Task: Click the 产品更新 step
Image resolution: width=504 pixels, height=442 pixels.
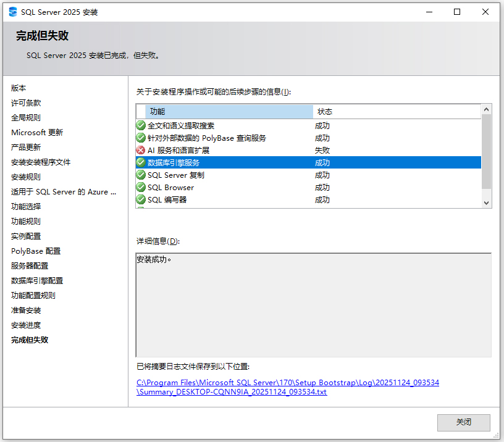Action: click(x=26, y=147)
